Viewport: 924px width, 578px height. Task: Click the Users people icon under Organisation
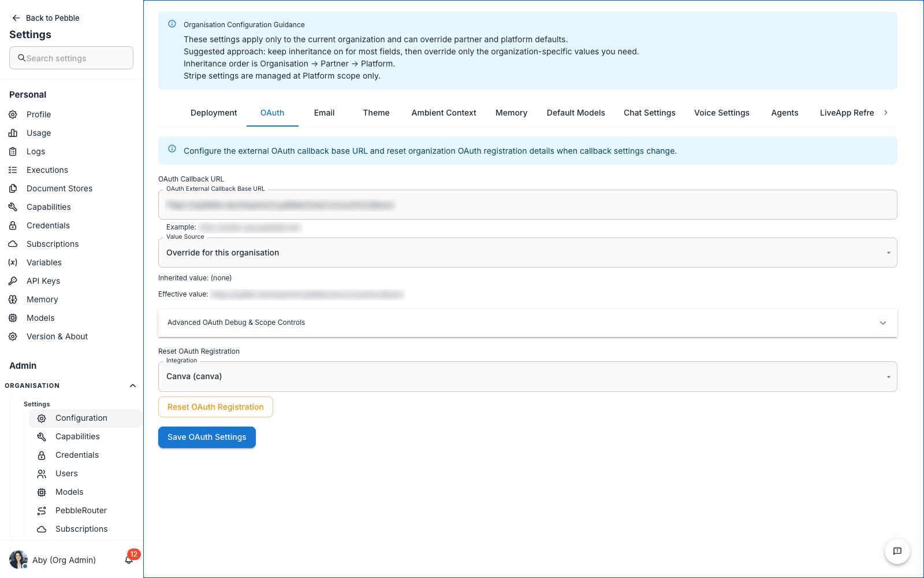pos(42,474)
